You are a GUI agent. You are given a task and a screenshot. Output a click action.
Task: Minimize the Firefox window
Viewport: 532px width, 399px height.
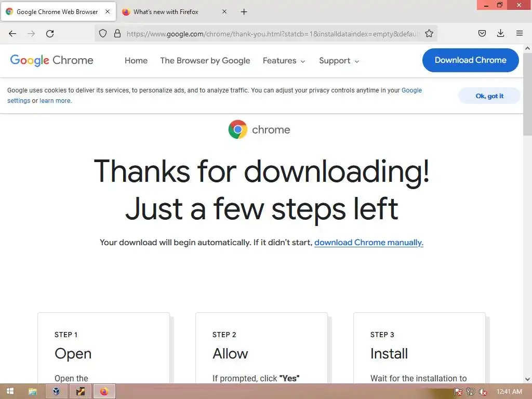pyautogui.click(x=486, y=5)
